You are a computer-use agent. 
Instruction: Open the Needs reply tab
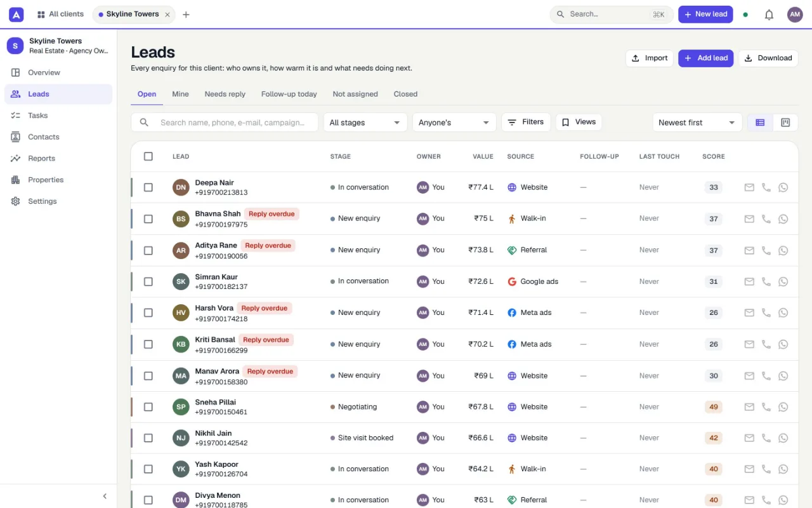[225, 94]
